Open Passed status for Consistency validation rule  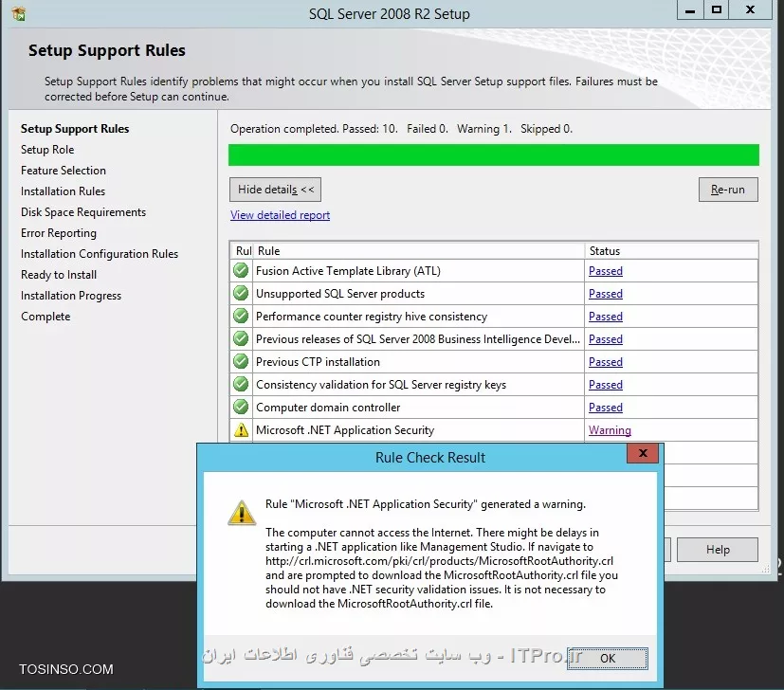(606, 385)
